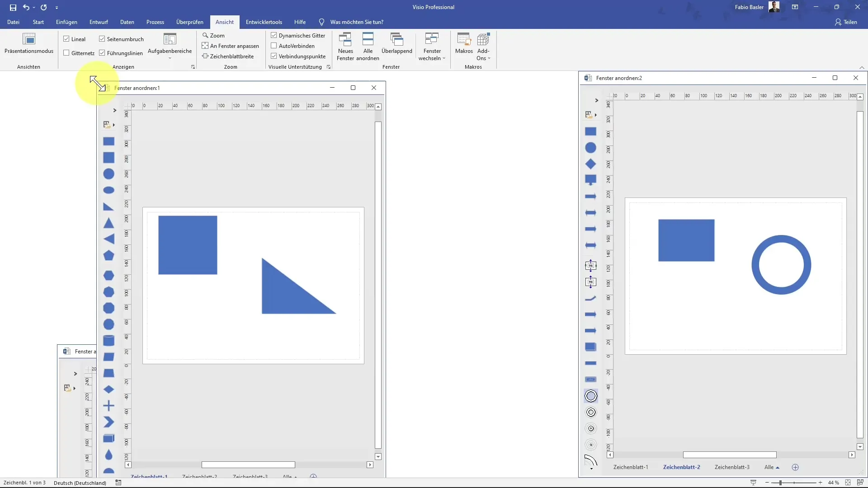Click An Fenster anpassen
The width and height of the screenshot is (868, 488).
(x=231, y=46)
